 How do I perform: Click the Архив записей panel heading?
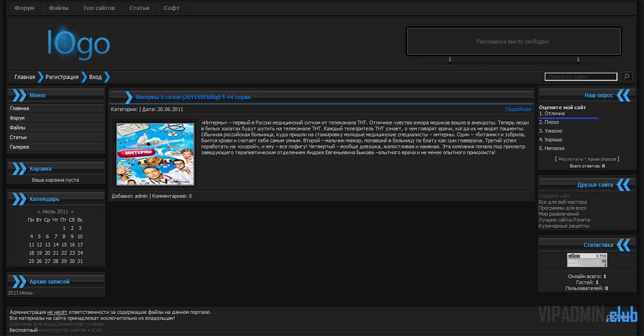click(x=50, y=282)
